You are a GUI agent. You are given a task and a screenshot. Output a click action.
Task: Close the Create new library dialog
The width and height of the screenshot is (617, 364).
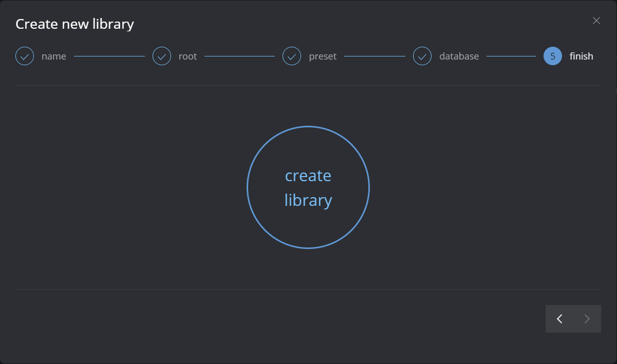tap(596, 21)
